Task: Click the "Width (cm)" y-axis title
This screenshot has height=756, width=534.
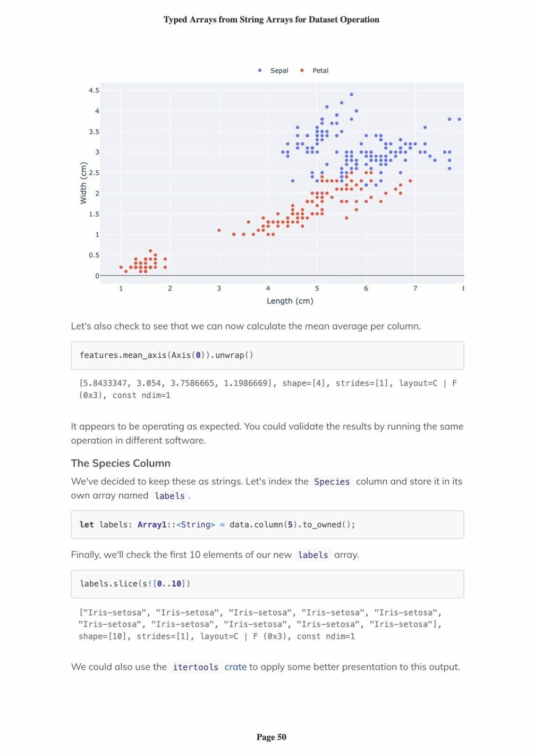Action: tap(83, 183)
